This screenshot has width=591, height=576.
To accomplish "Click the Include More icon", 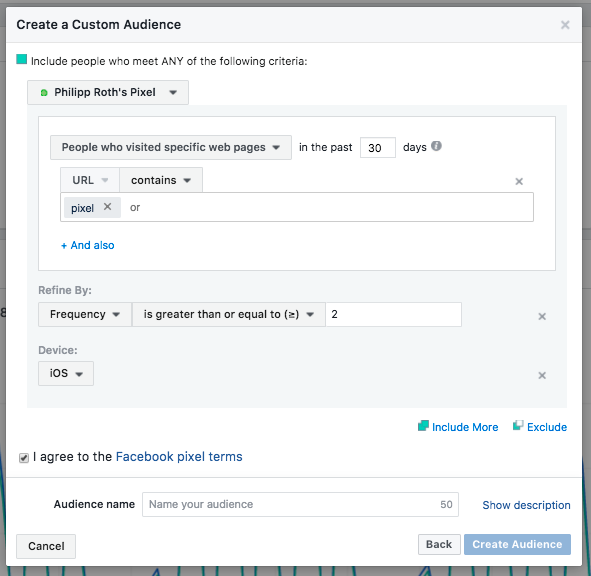I will click(423, 426).
